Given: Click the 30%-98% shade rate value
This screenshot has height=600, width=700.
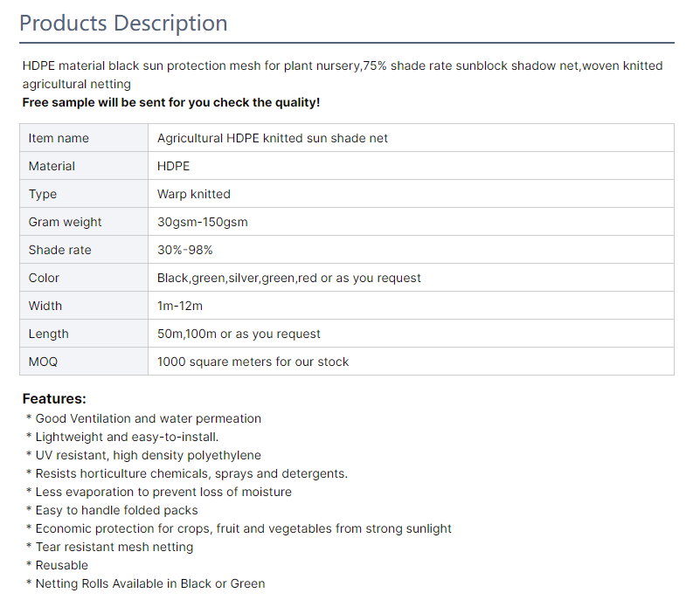Looking at the screenshot, I should (x=185, y=250).
